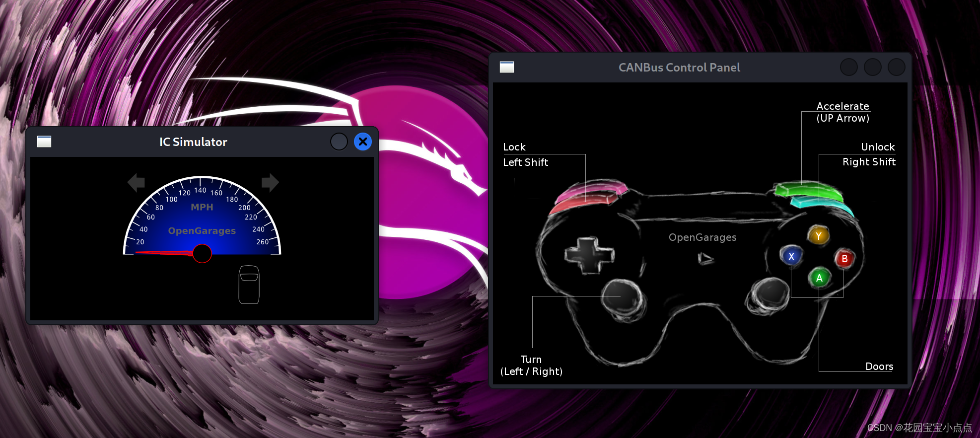Click the Turn (Left / Right) label

[x=531, y=365]
